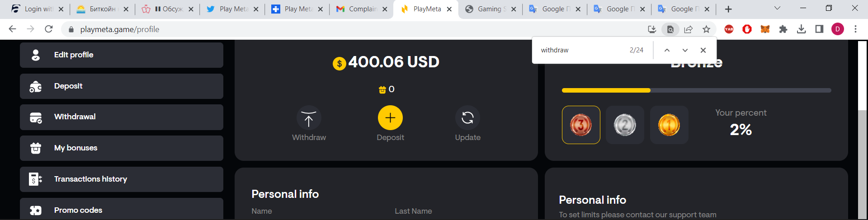Image resolution: width=868 pixels, height=220 pixels.
Task: Select the gold number 1 medal
Action: coord(669,125)
